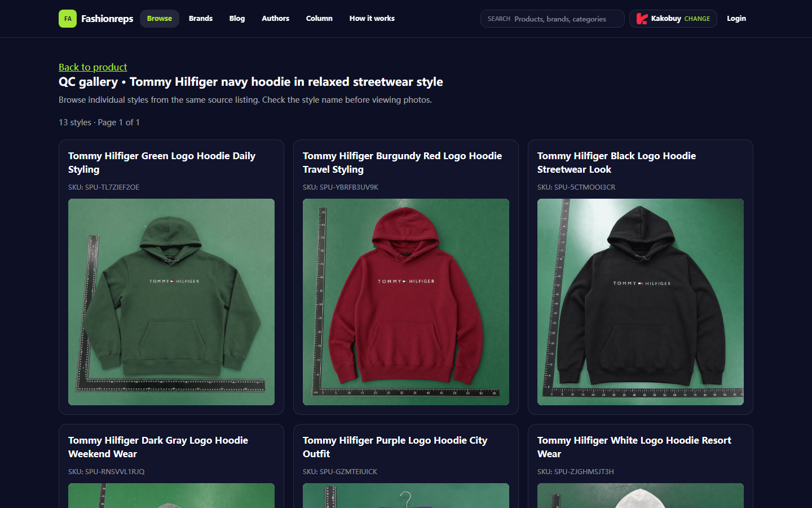Click the green FA Fashionreps logo icon

[x=68, y=19]
